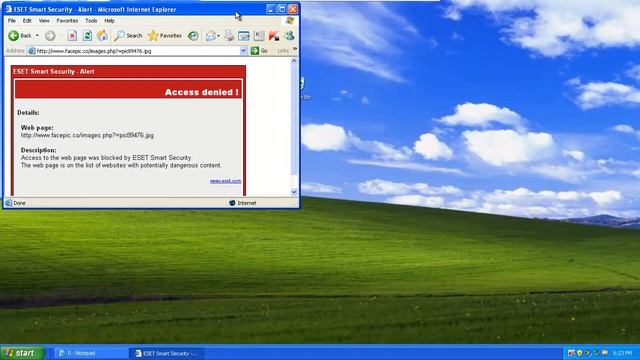Stop page loading with red X icon

[72, 36]
